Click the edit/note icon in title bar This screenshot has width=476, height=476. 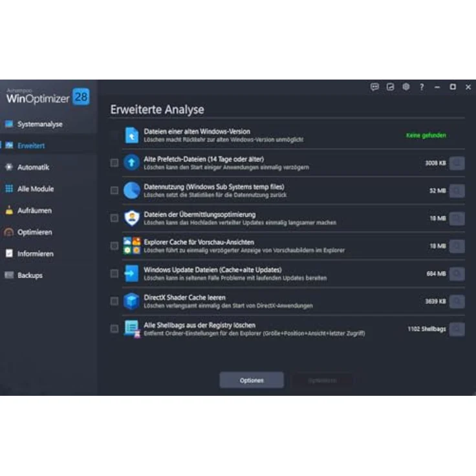[390, 87]
